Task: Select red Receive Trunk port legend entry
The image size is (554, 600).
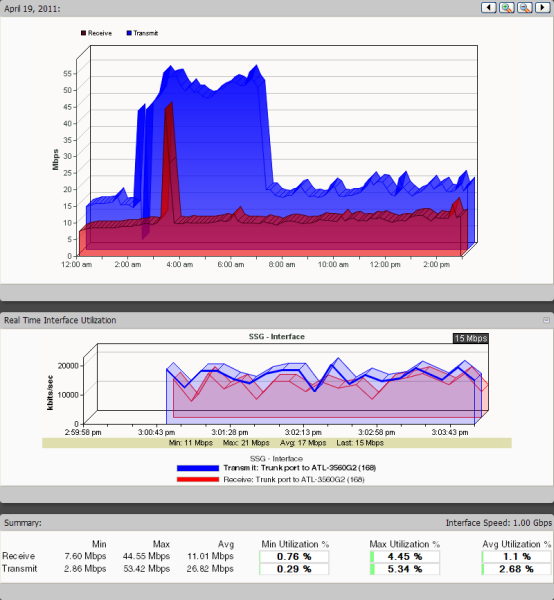Action: pyautogui.click(x=198, y=479)
